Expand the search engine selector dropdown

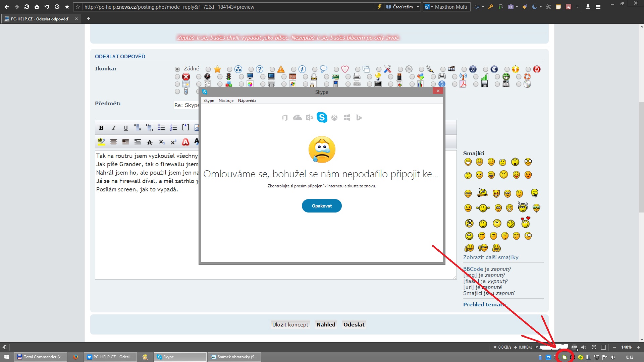click(x=432, y=7)
